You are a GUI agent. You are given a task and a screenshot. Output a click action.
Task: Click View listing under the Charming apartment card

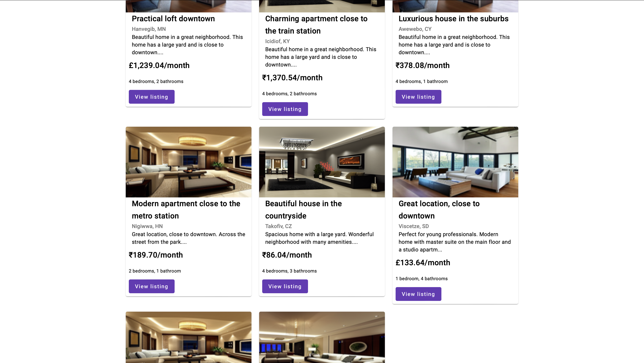pos(285,109)
